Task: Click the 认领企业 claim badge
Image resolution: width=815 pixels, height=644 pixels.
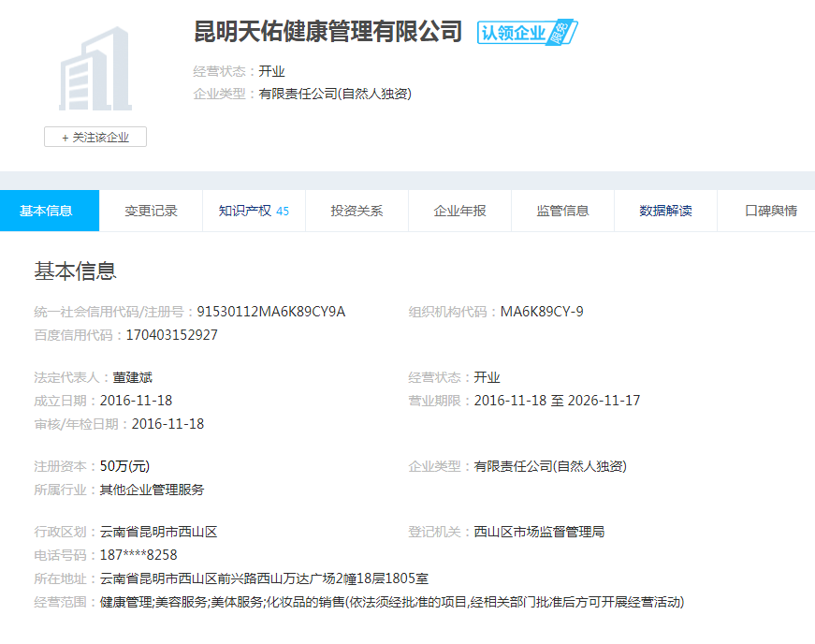Action: [526, 33]
